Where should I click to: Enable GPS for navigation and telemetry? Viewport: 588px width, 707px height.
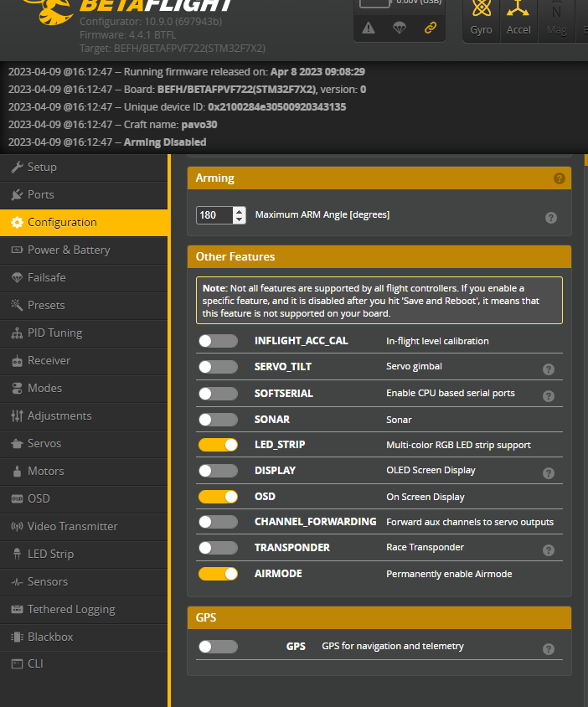(x=219, y=646)
